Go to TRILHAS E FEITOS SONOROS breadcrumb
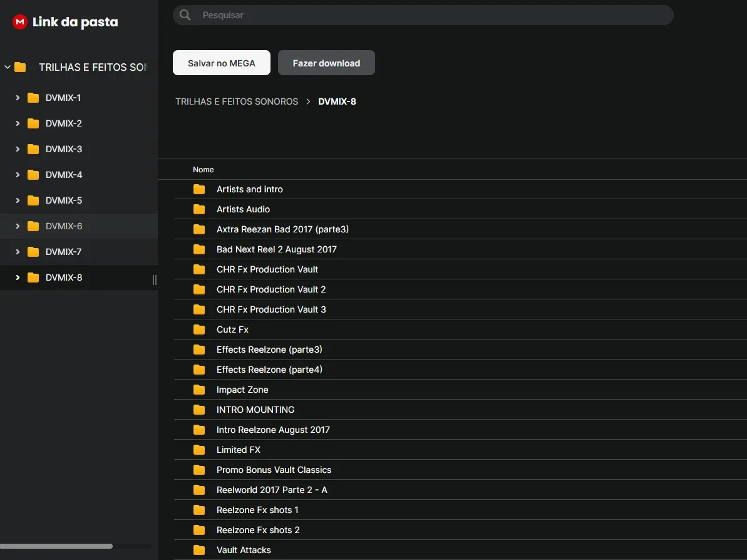This screenshot has width=747, height=560. coord(237,101)
